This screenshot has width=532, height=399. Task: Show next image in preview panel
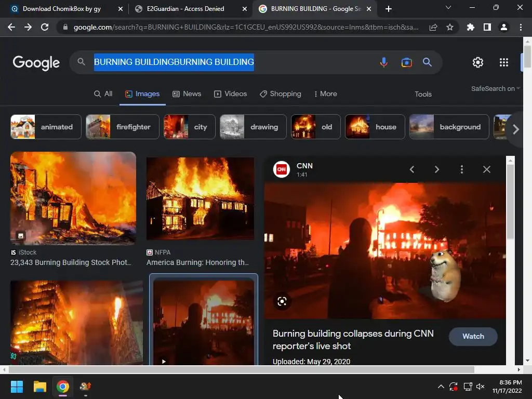click(436, 169)
